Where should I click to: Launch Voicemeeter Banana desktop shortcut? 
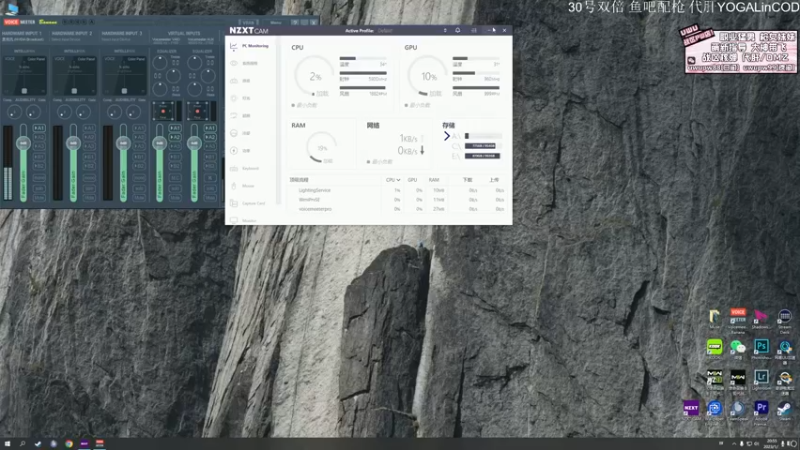[x=738, y=320]
